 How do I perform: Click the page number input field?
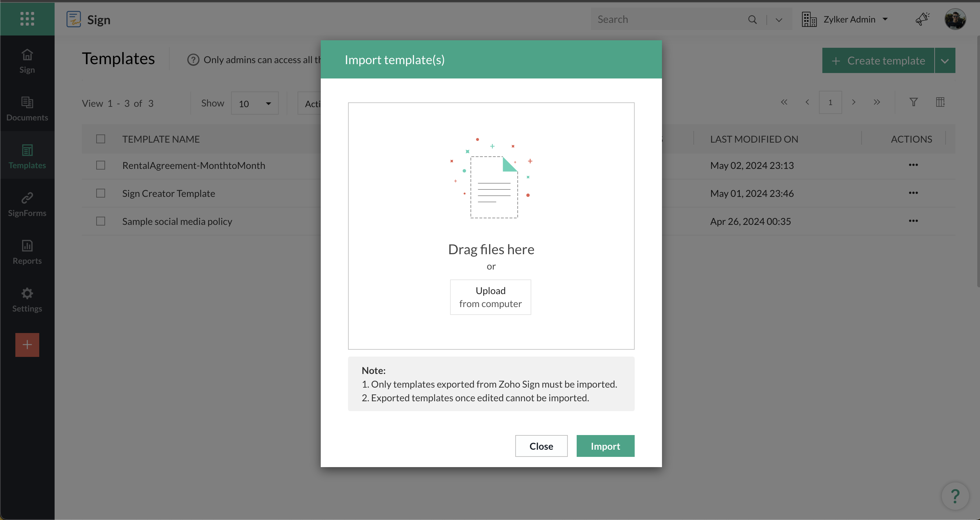click(x=830, y=102)
